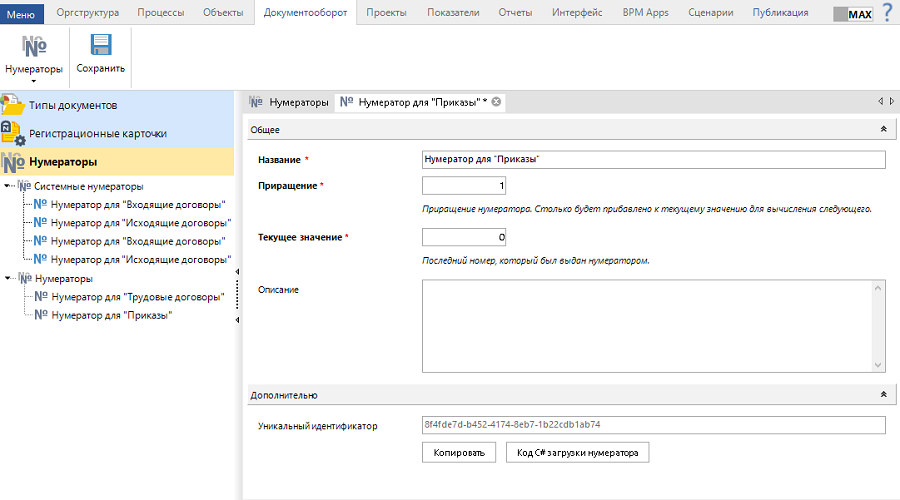Click the Document Types folder icon

pos(13,105)
